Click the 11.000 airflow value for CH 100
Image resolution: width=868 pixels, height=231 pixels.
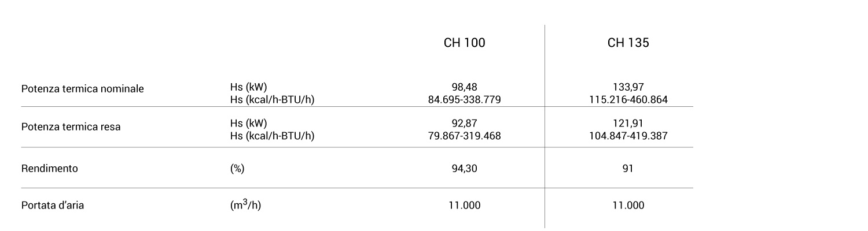pyautogui.click(x=464, y=205)
